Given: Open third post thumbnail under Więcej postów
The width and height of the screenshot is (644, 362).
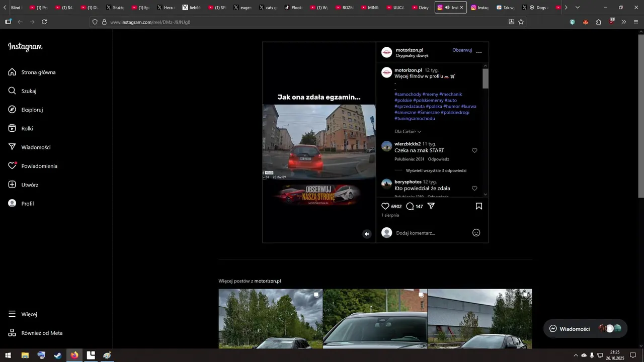Looking at the screenshot, I should pyautogui.click(x=479, y=319).
